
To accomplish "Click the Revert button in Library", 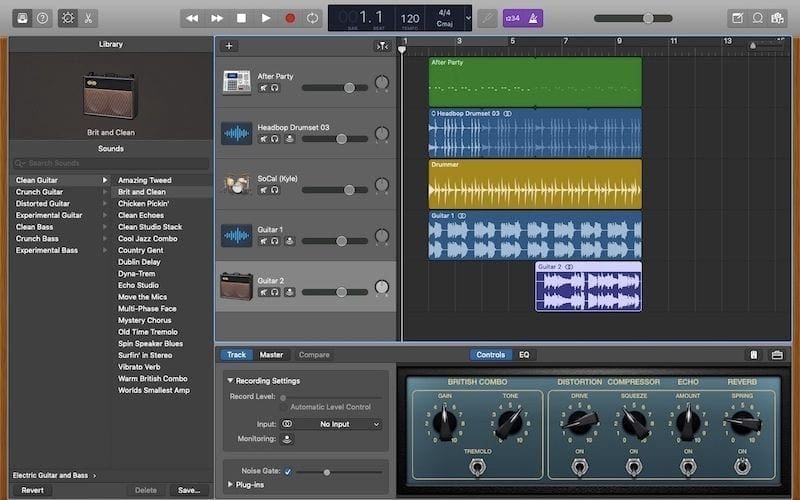I will click(32, 490).
